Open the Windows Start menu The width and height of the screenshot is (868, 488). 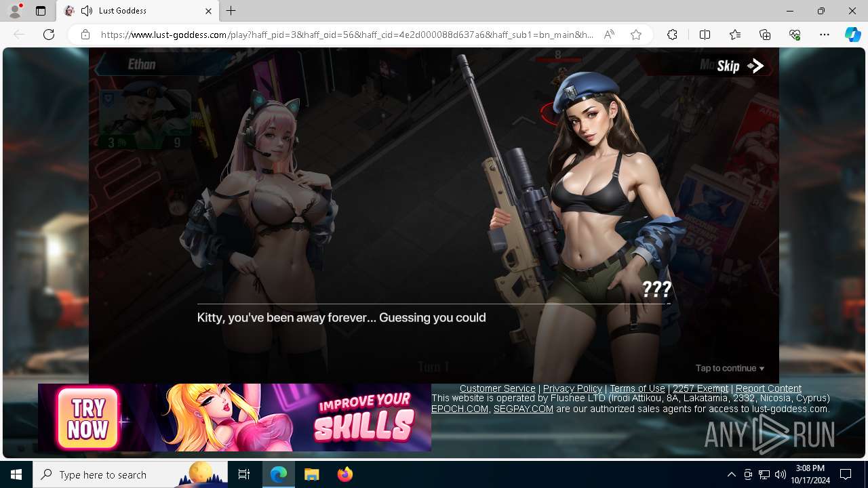point(16,474)
